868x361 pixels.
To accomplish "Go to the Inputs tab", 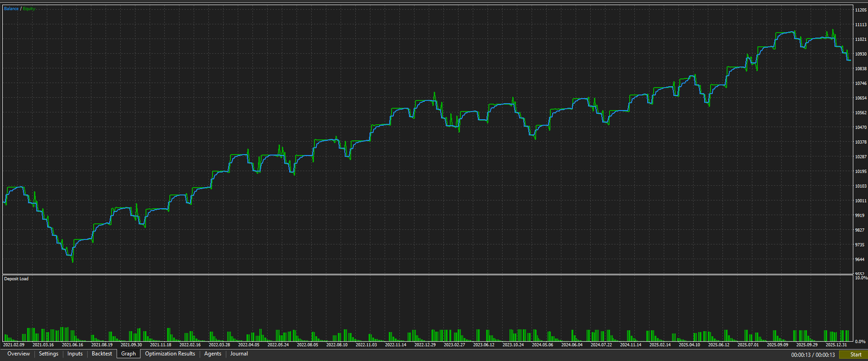I will [75, 354].
